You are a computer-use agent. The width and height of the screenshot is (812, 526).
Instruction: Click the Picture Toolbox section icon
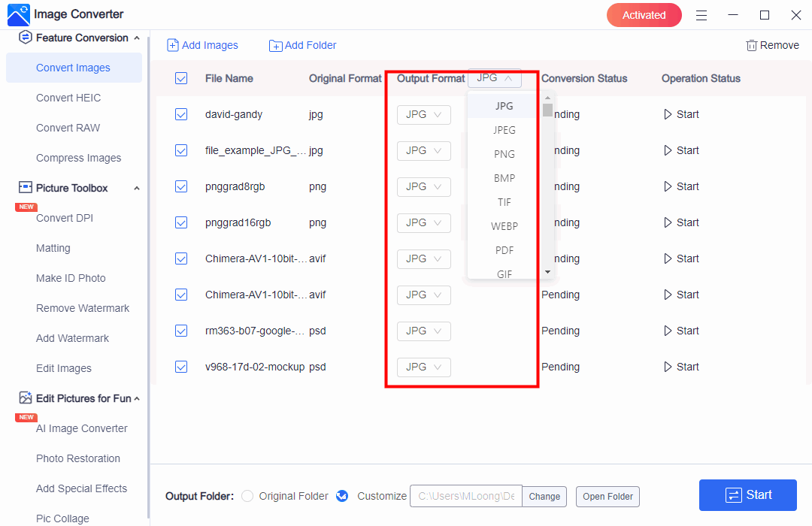(25, 188)
